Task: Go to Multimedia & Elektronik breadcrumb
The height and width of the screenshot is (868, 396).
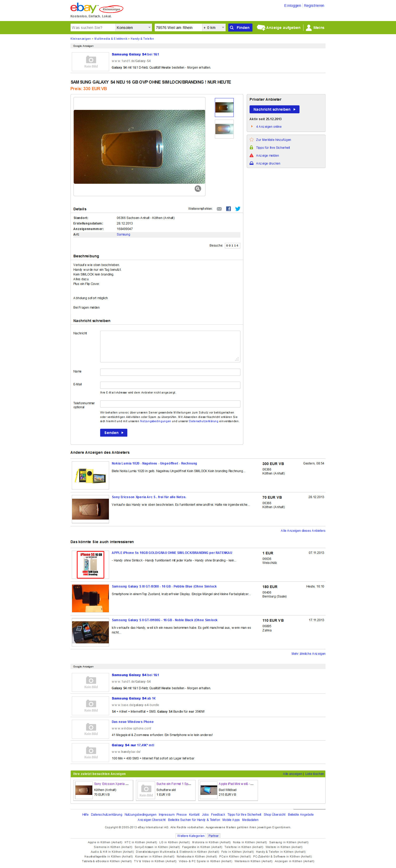Action: [x=111, y=39]
